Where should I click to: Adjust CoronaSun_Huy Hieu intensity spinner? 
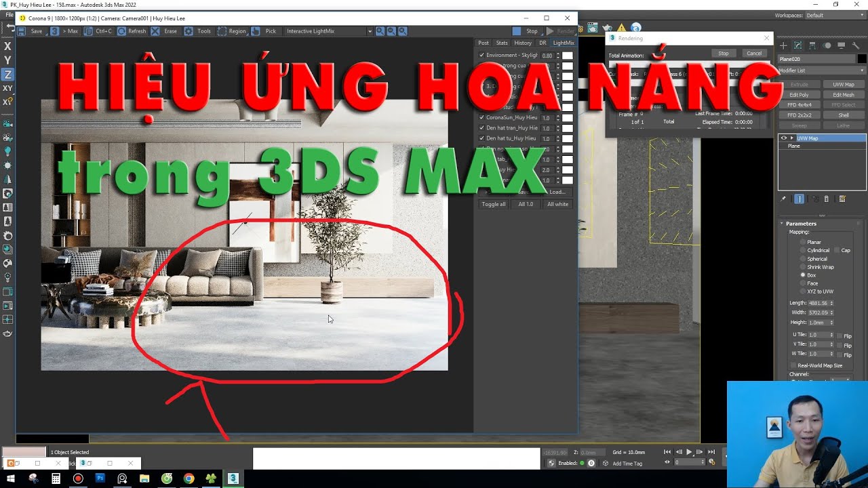pyautogui.click(x=558, y=118)
